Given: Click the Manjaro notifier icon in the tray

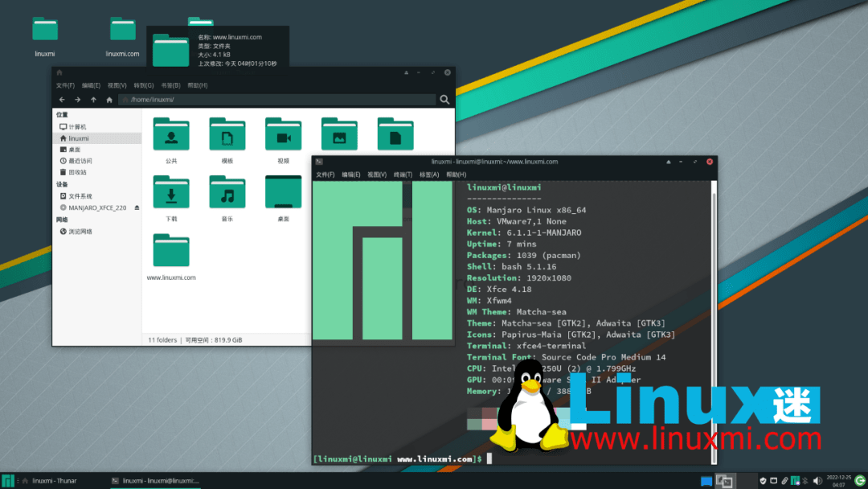Looking at the screenshot, I should [x=796, y=480].
